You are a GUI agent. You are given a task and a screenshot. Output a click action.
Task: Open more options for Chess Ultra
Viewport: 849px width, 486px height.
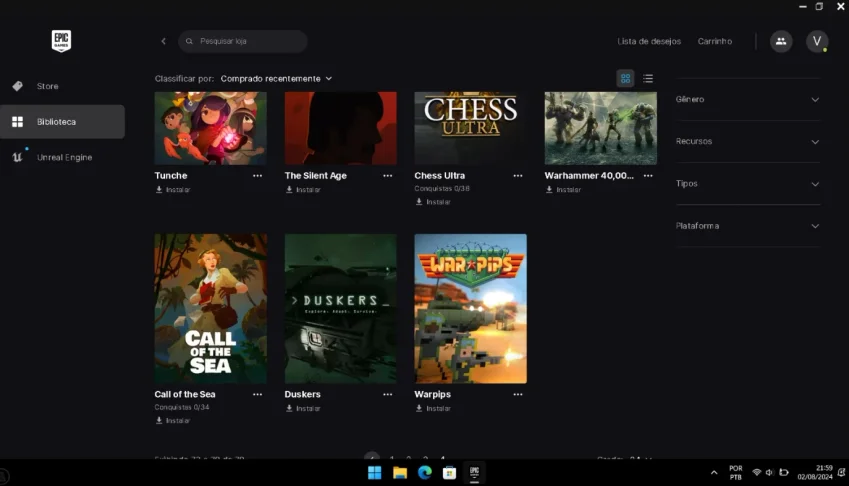pos(518,175)
